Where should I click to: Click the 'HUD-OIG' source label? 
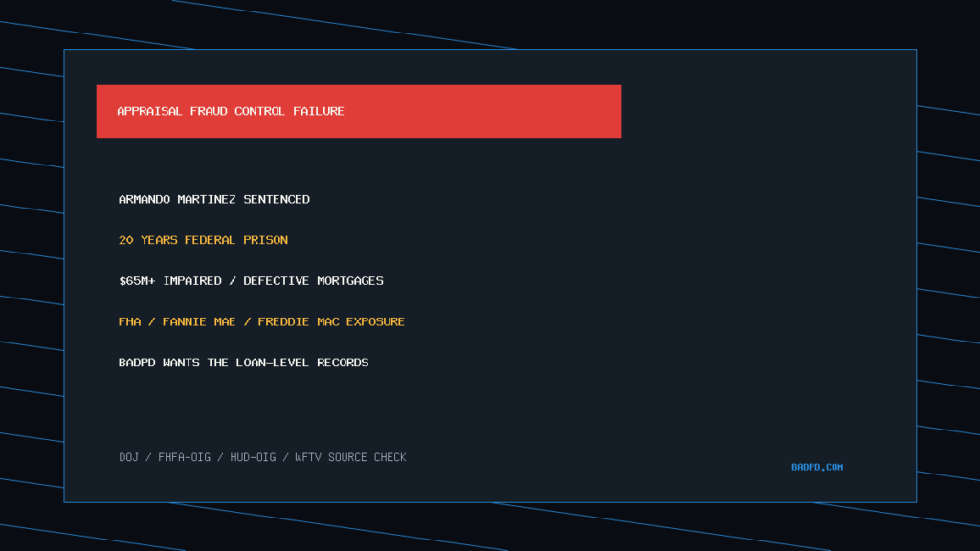click(253, 457)
